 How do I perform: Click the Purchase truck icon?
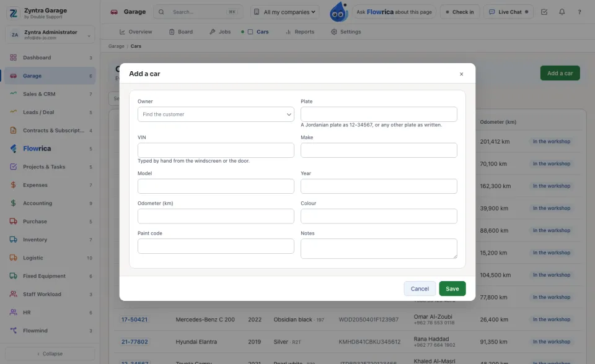pos(13,222)
